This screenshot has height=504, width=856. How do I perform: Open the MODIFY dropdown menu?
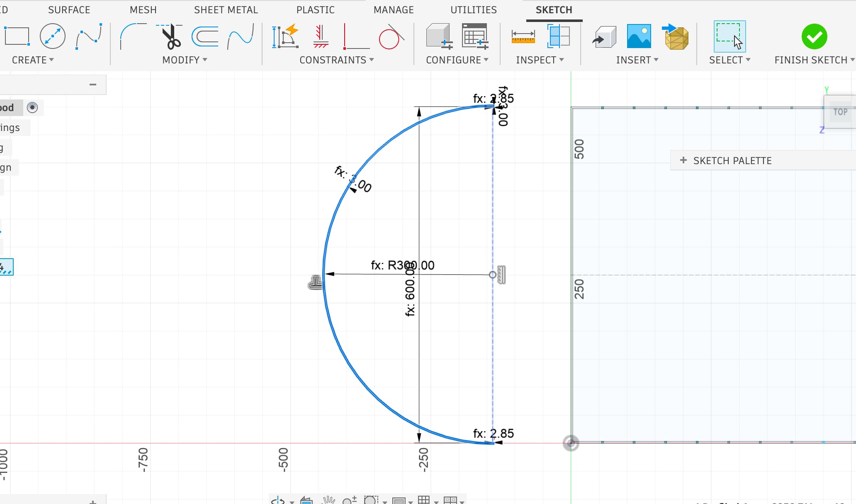[x=185, y=60]
